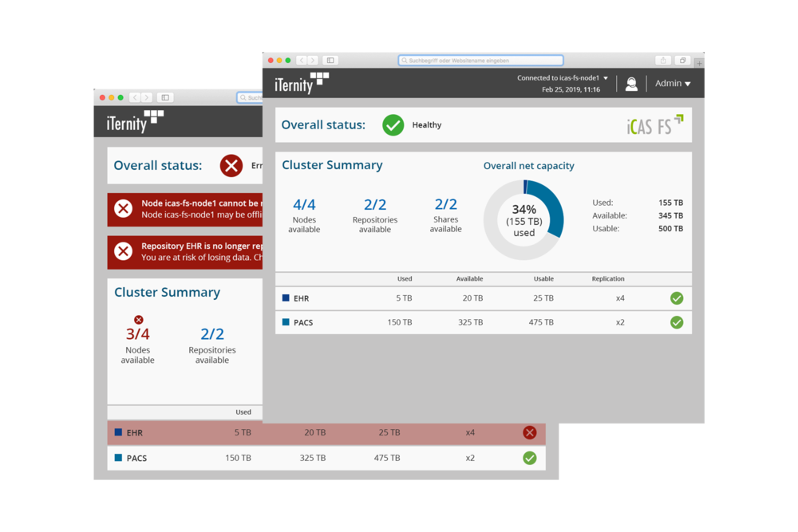Click the green check icon on the EHR row
Image resolution: width=798 pixels, height=532 pixels.
(677, 298)
